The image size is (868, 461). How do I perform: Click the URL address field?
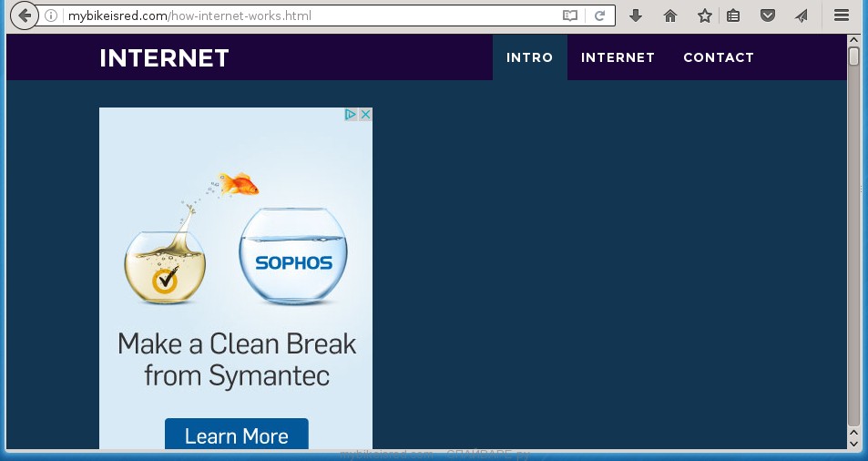pyautogui.click(x=310, y=15)
